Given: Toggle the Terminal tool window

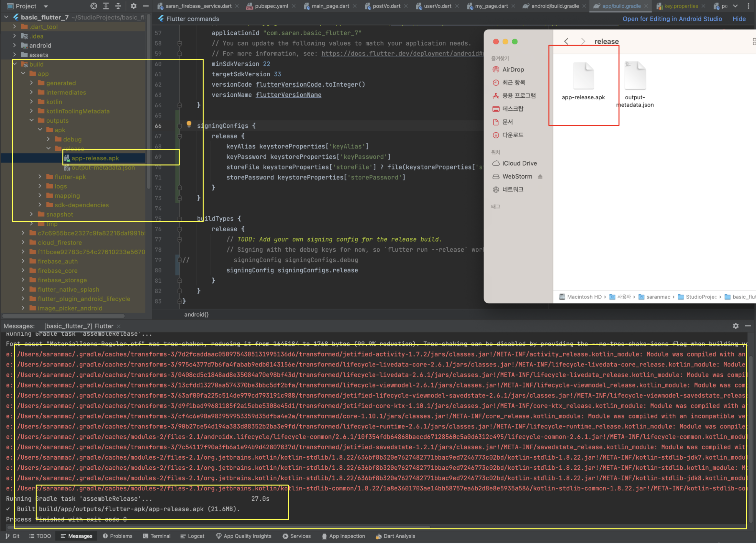Looking at the screenshot, I should 157,536.
